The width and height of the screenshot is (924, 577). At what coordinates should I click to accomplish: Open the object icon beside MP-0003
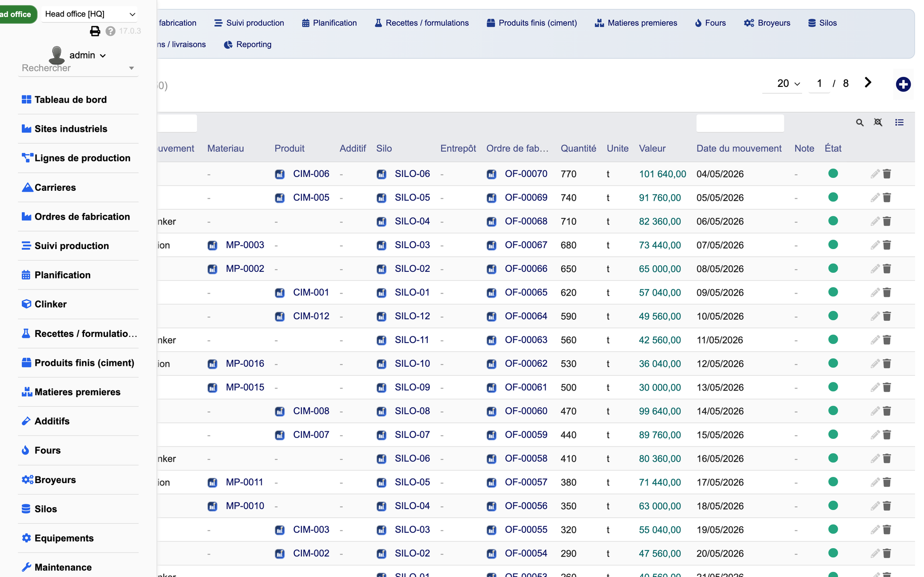(x=212, y=245)
